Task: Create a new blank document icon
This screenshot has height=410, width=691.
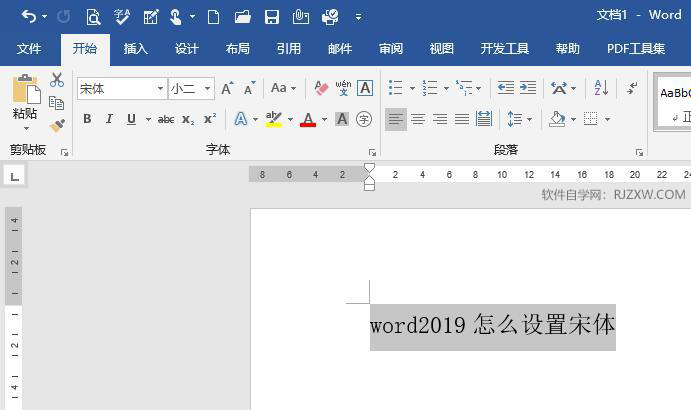Action: (214, 17)
